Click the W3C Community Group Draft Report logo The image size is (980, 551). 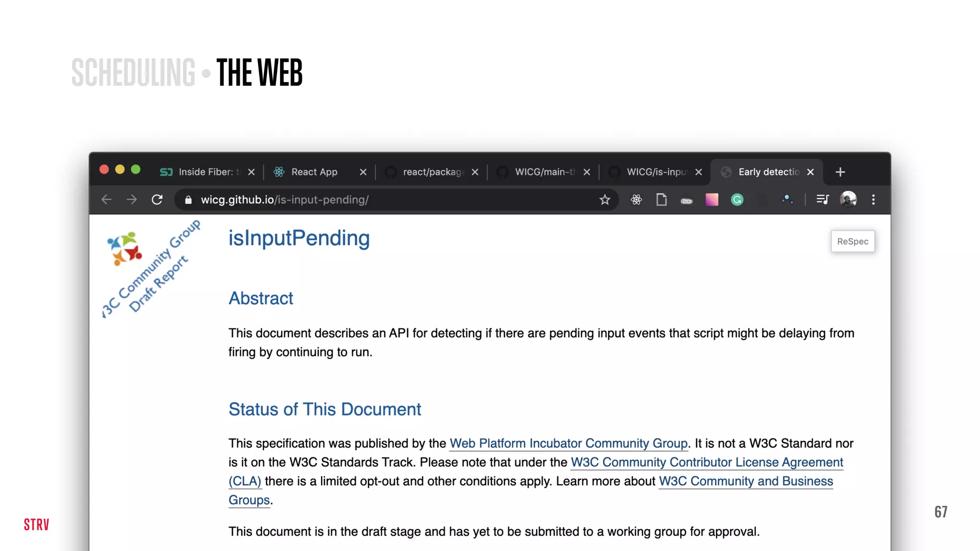tap(151, 268)
